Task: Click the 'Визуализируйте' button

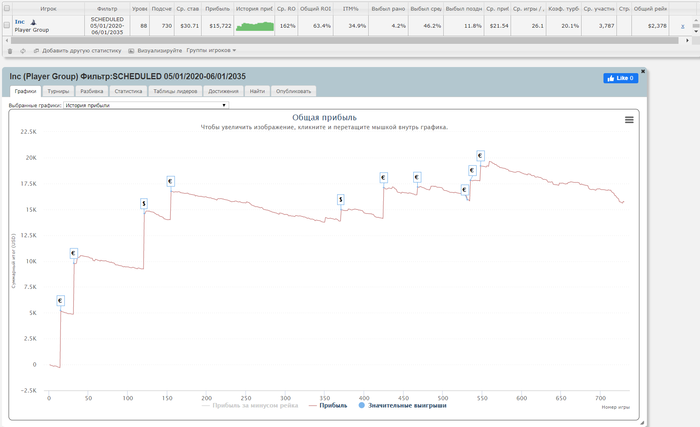Action: [155, 51]
